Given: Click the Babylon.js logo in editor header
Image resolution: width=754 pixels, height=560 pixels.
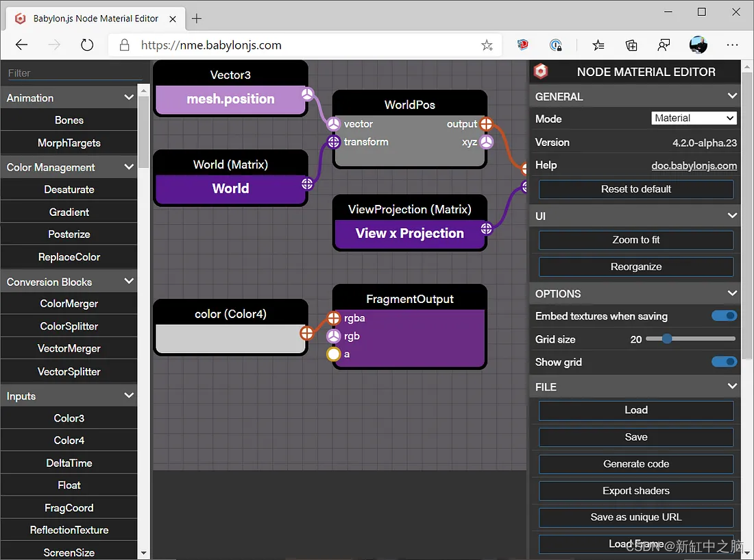Looking at the screenshot, I should 541,71.
